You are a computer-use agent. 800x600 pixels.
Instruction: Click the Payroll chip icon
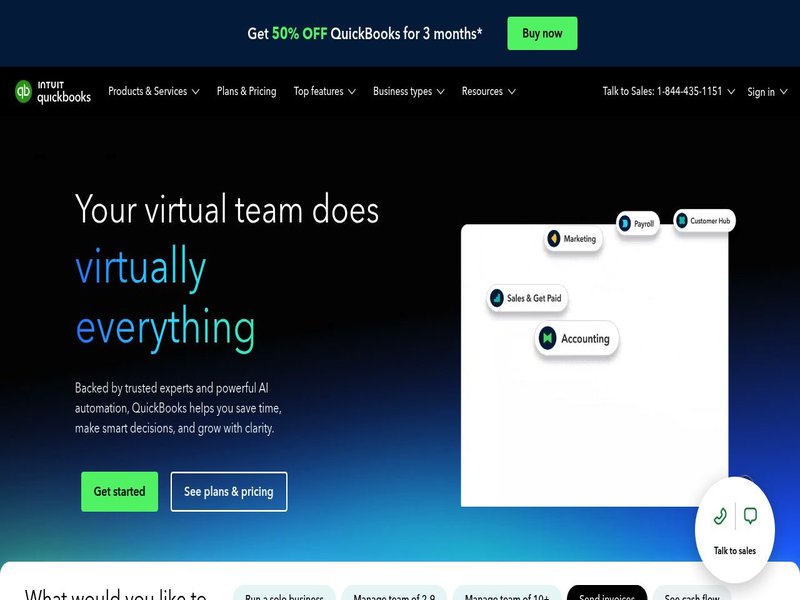click(625, 224)
